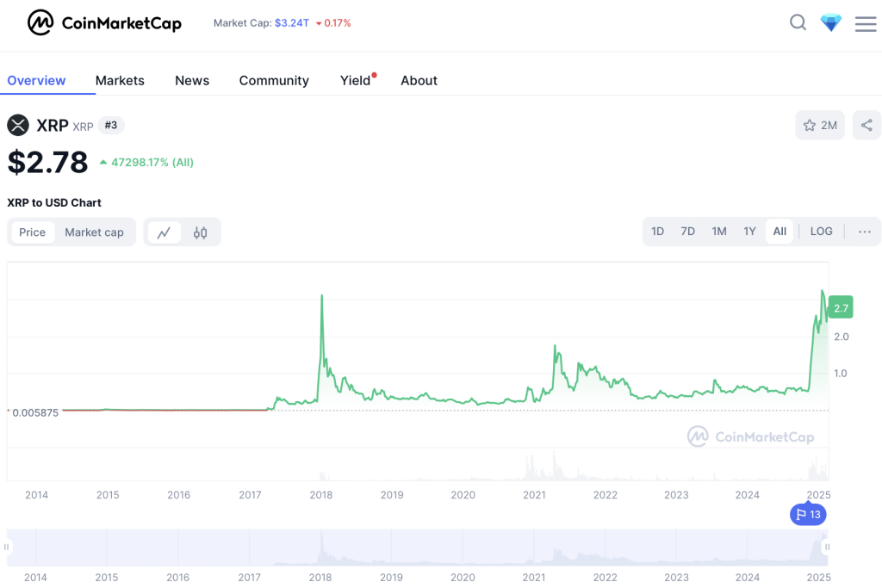The image size is (882, 588).
Task: Open the search magnifier icon
Action: [798, 23]
